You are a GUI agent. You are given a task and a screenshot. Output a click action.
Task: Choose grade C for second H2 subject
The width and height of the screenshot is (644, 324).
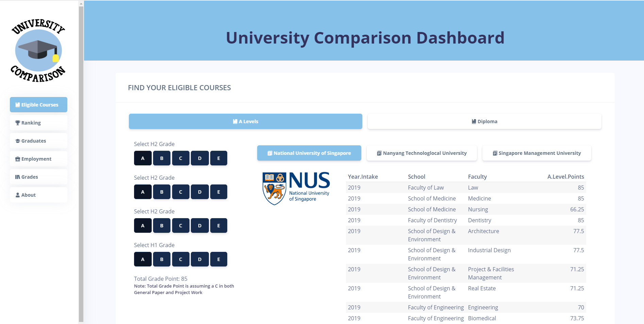181,192
